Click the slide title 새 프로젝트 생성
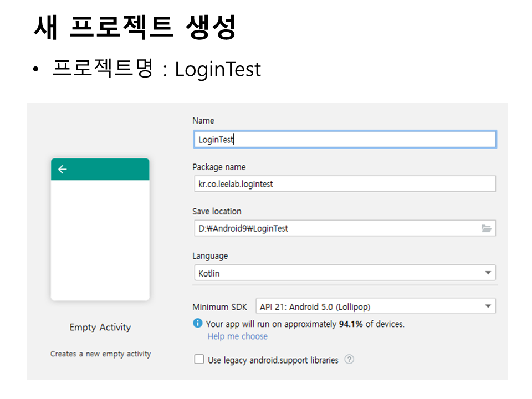 tap(135, 27)
